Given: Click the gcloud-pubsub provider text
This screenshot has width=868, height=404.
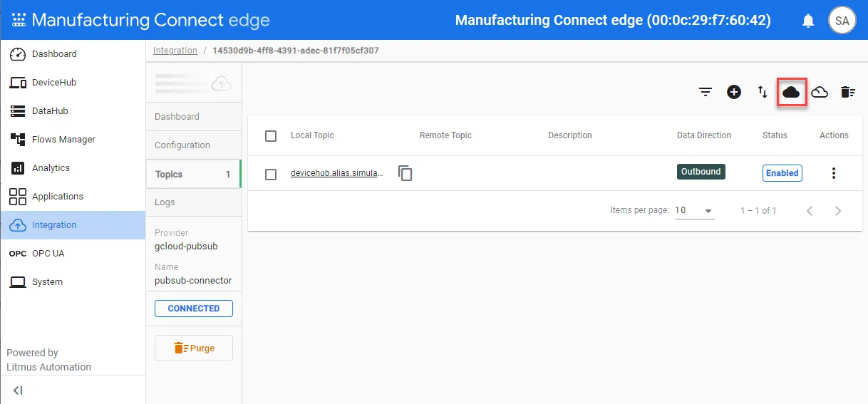Looking at the screenshot, I should click(x=186, y=247).
